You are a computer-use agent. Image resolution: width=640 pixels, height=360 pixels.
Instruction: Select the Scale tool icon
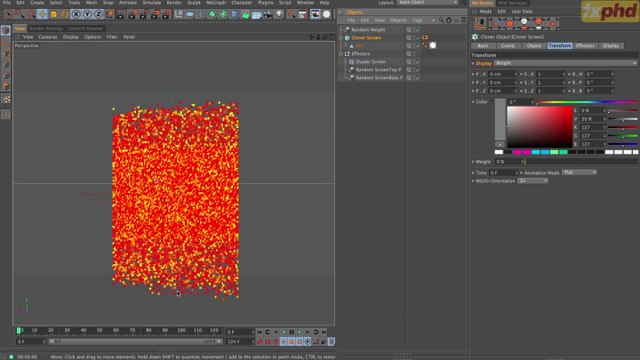(x=53, y=14)
